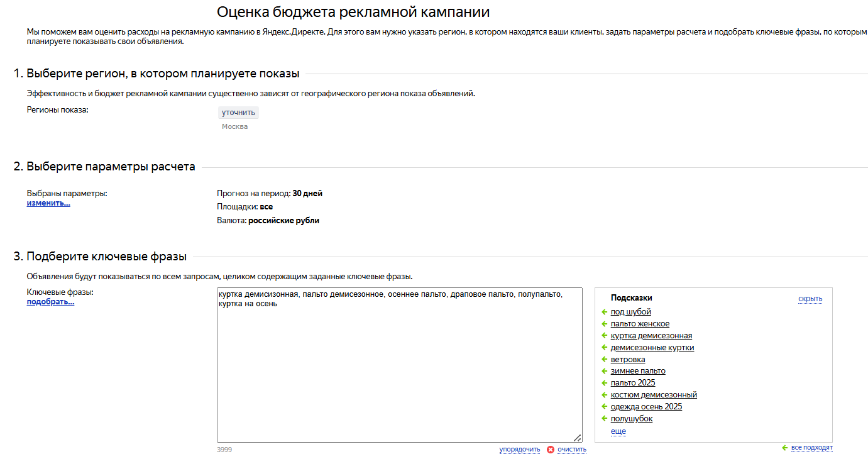Select 'одежда осень 2025' suggestion text
Viewport: 868px width, 454px height.
point(646,407)
